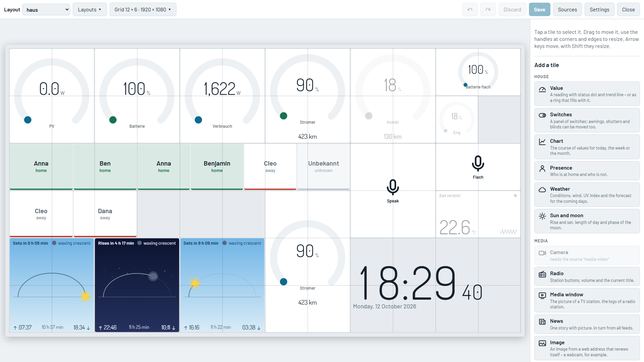This screenshot has height=362, width=644.
Task: Save the layout
Action: pos(539,9)
